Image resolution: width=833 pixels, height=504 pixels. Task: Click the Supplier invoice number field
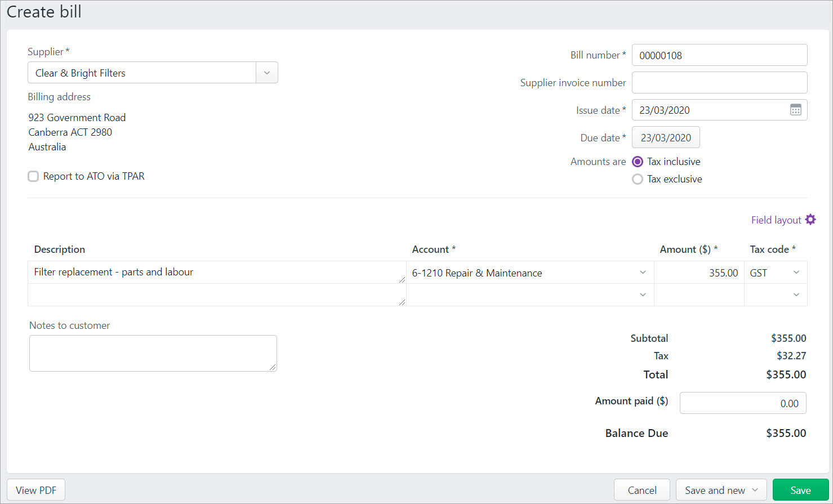pos(719,82)
